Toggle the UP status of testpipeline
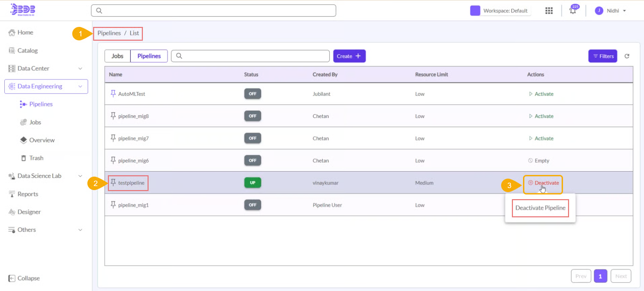Screen dimensions: 644x291 (x=252, y=183)
